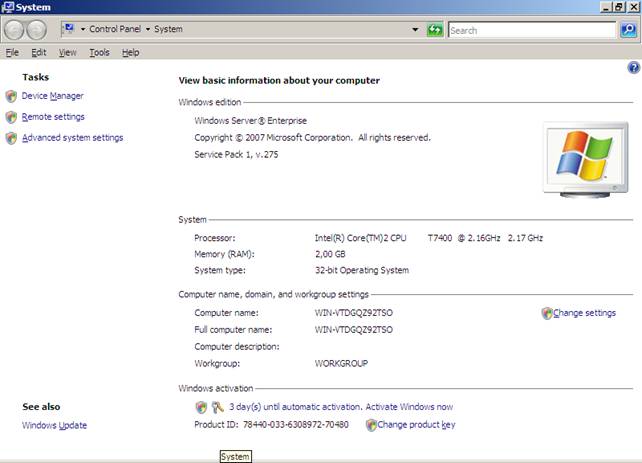
Task: Open Device Manager link
Action: coord(52,96)
